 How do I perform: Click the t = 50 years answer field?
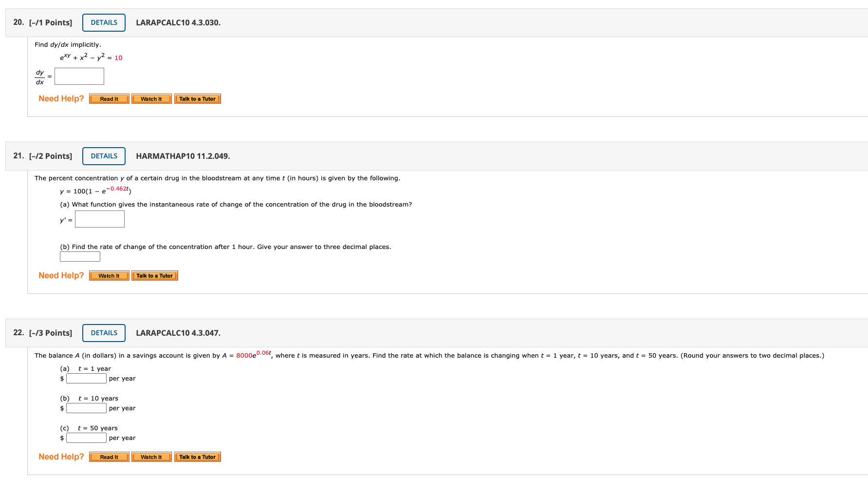[x=86, y=438]
